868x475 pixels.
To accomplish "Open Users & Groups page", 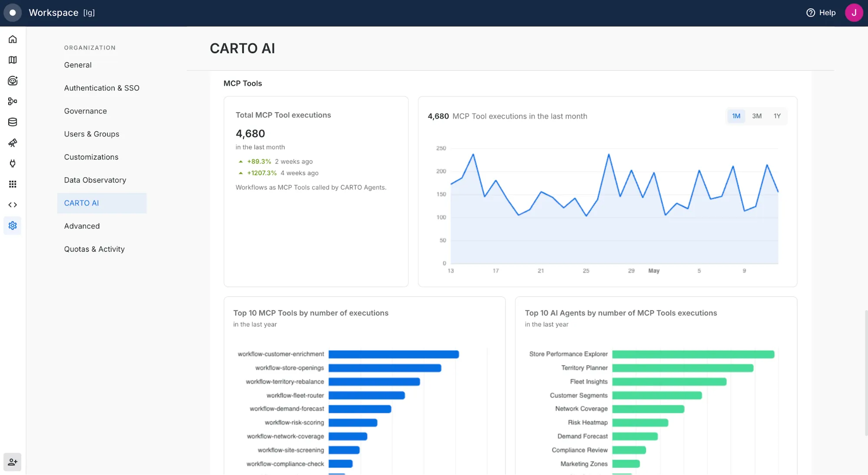I will coord(102,134).
